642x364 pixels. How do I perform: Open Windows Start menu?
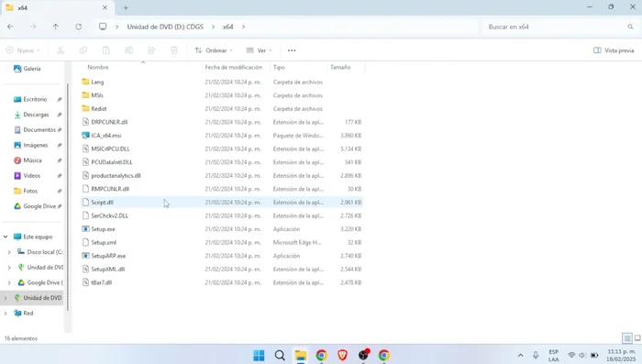259,356
